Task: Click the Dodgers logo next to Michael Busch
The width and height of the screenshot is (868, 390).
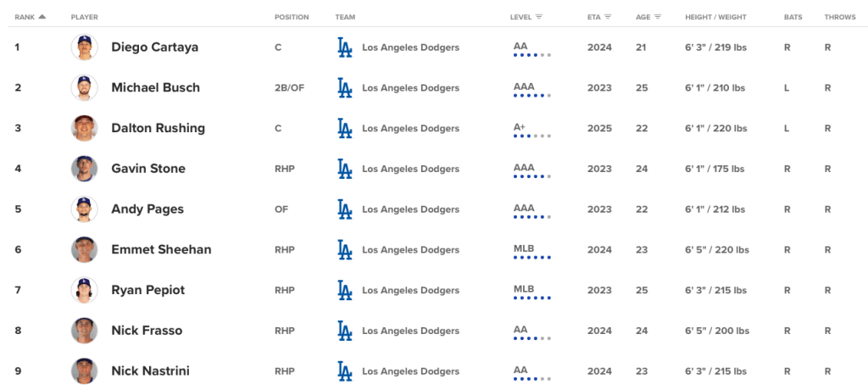Action: 344,88
